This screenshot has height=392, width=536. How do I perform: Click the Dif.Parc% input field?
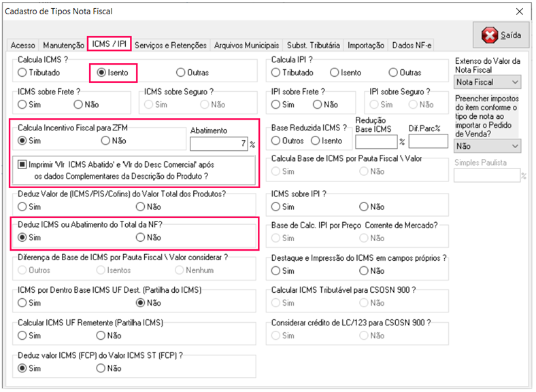point(428,141)
